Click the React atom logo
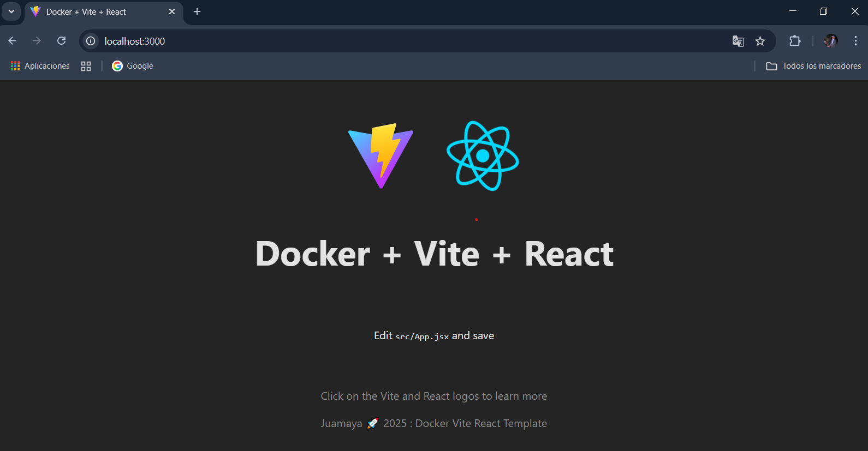Screen dimensions: 868x451 tap(483, 156)
